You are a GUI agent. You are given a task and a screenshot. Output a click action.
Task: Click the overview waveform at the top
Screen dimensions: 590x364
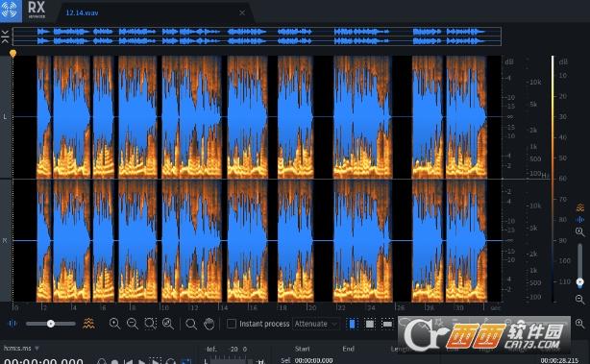pos(257,36)
